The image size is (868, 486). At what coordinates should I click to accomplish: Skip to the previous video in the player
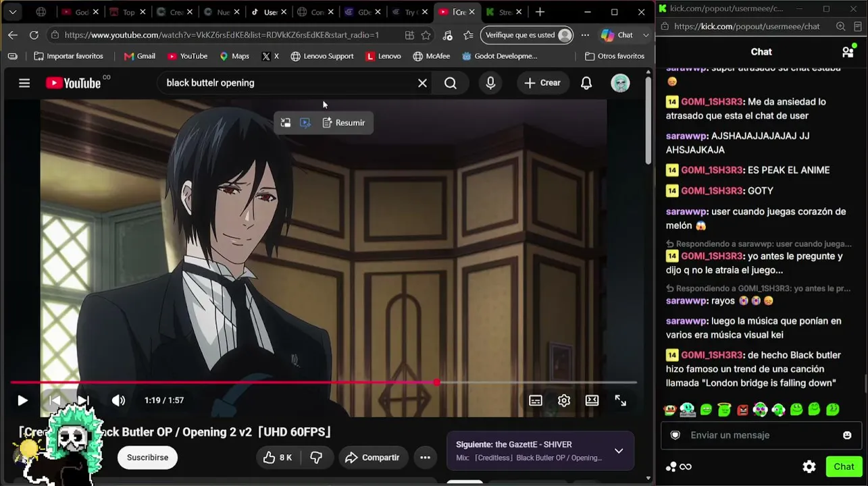tap(55, 400)
